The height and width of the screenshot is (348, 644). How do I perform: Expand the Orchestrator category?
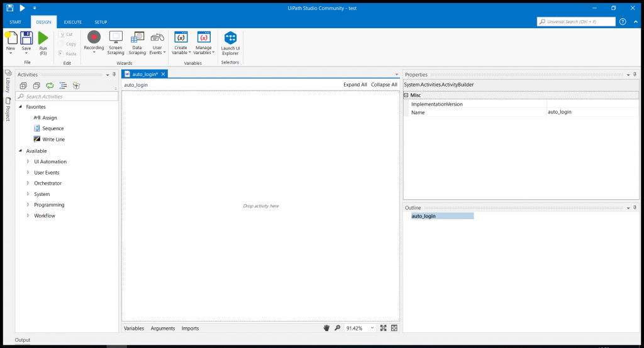pyautogui.click(x=28, y=183)
